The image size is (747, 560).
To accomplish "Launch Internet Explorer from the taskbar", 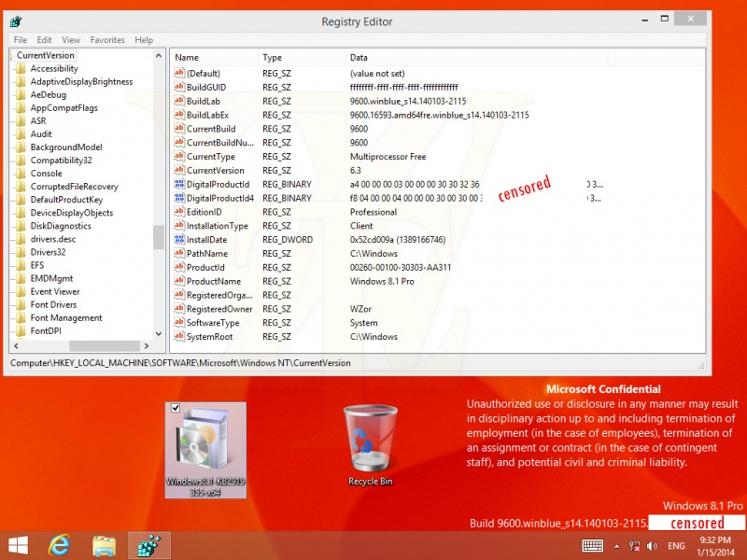I will [x=60, y=545].
